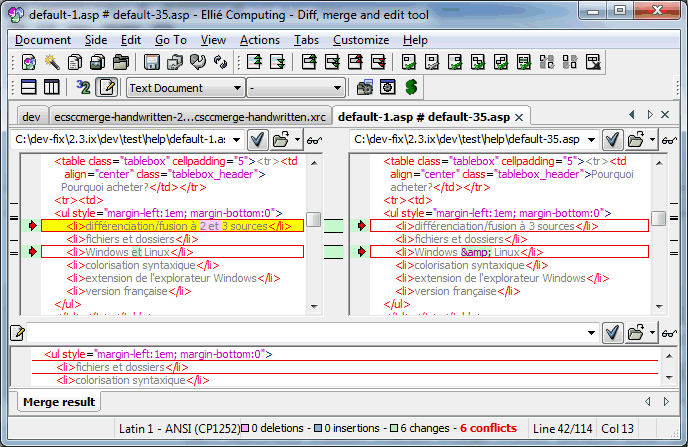Image resolution: width=688 pixels, height=447 pixels.
Task: Toggle the checkmark button for default-1.asp
Action: [258, 140]
